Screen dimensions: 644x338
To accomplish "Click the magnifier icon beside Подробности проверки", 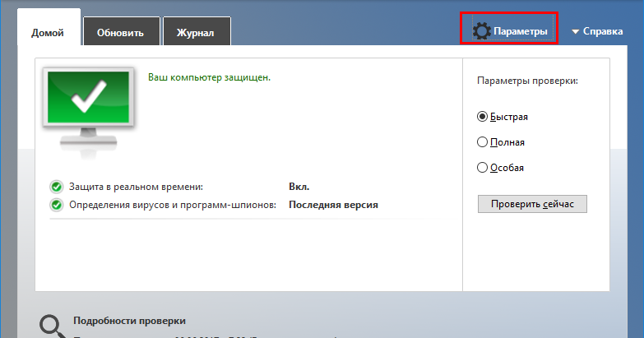I will pyautogui.click(x=53, y=326).
